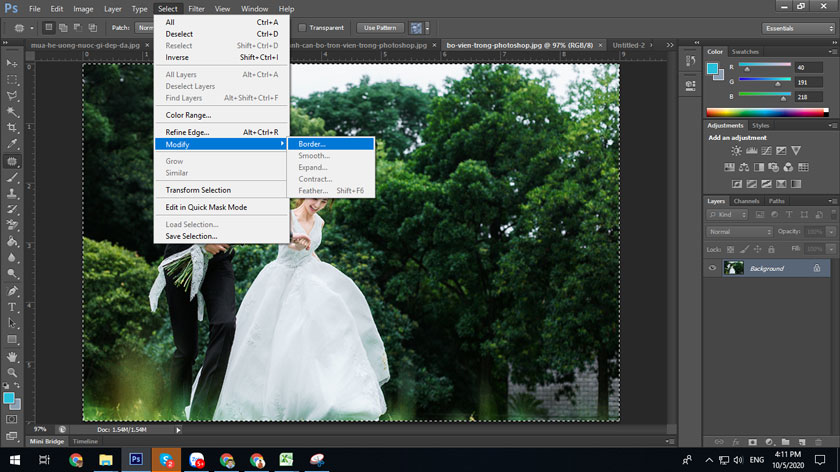
Task: Swap foreground and background colors
Action: click(x=17, y=385)
